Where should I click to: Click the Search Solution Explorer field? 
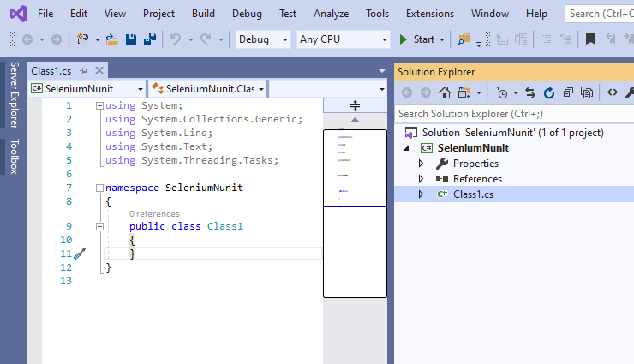coord(513,114)
